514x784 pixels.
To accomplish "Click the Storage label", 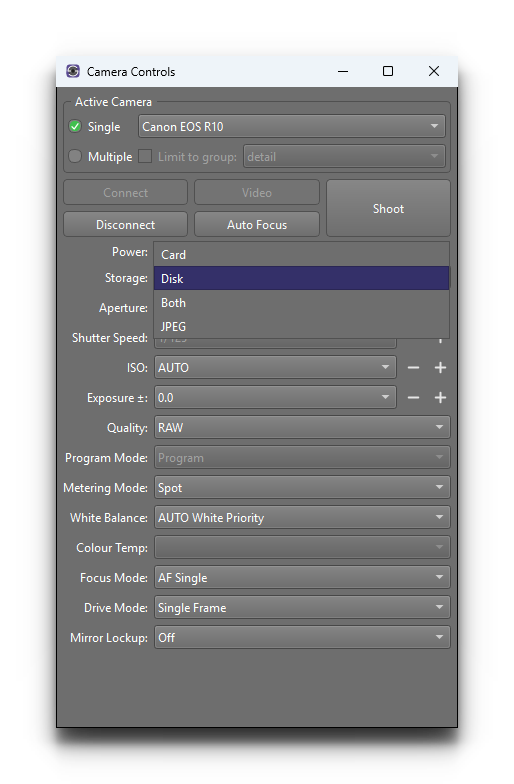I will [x=126, y=278].
